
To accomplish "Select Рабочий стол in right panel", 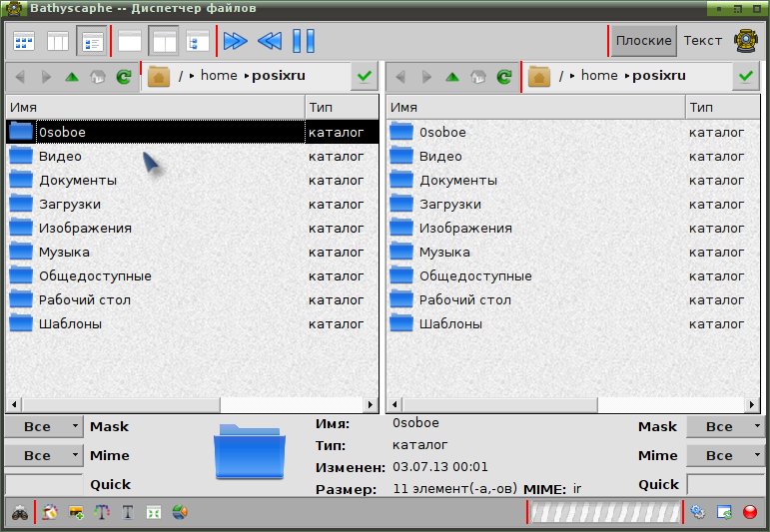I will click(x=573, y=299).
